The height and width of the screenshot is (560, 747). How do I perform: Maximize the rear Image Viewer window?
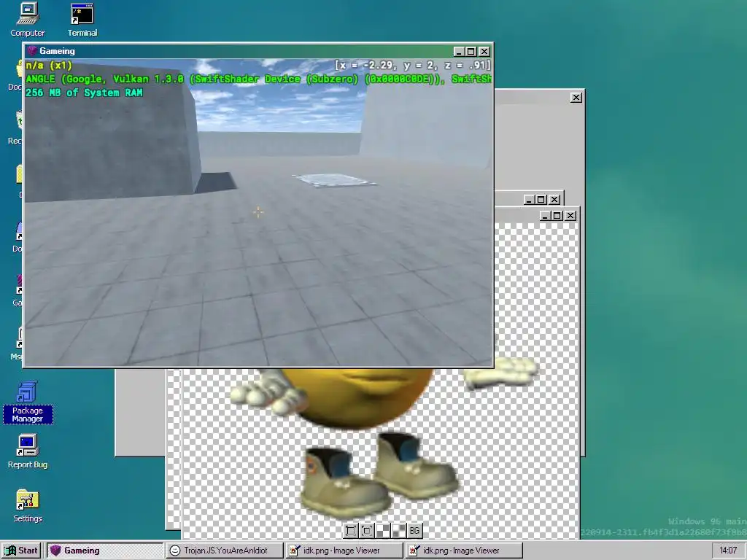click(x=541, y=200)
